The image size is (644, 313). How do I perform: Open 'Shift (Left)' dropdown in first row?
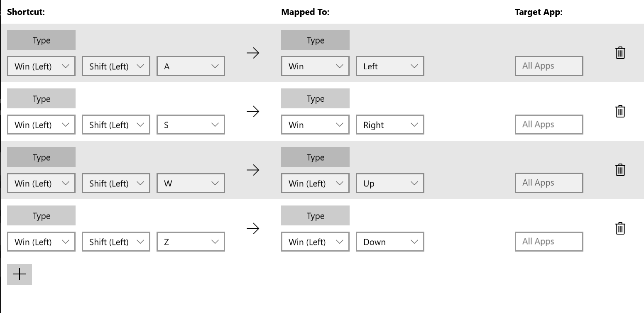(115, 66)
